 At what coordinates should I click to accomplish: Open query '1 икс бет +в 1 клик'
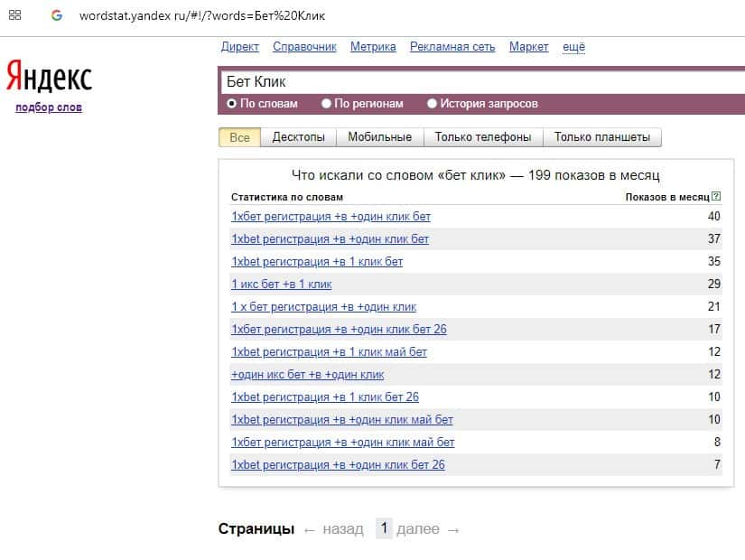[x=281, y=285]
